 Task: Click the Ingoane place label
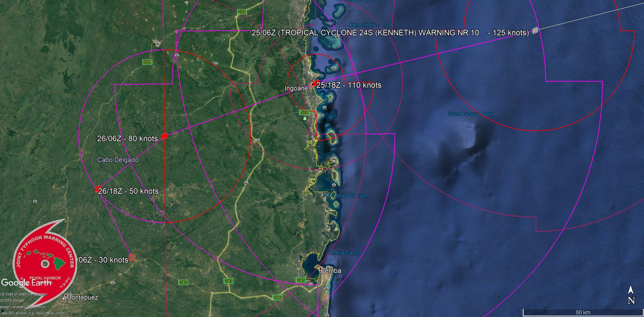[296, 88]
